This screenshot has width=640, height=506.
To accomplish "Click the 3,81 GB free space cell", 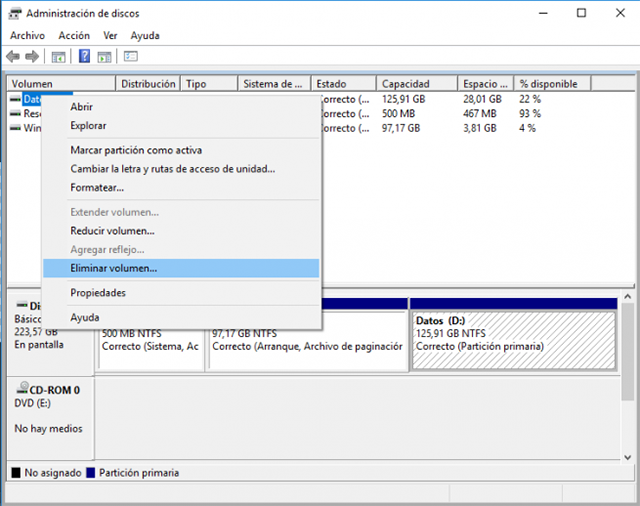I will coord(480,128).
